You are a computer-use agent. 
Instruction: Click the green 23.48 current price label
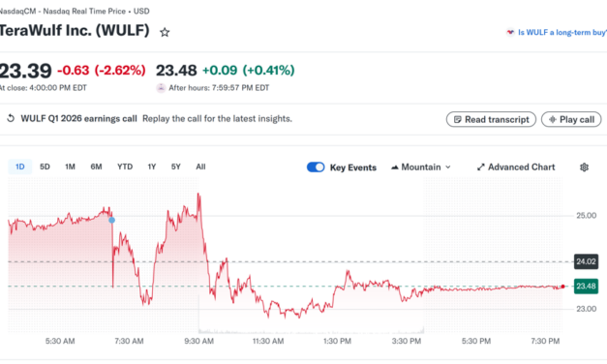[586, 287]
